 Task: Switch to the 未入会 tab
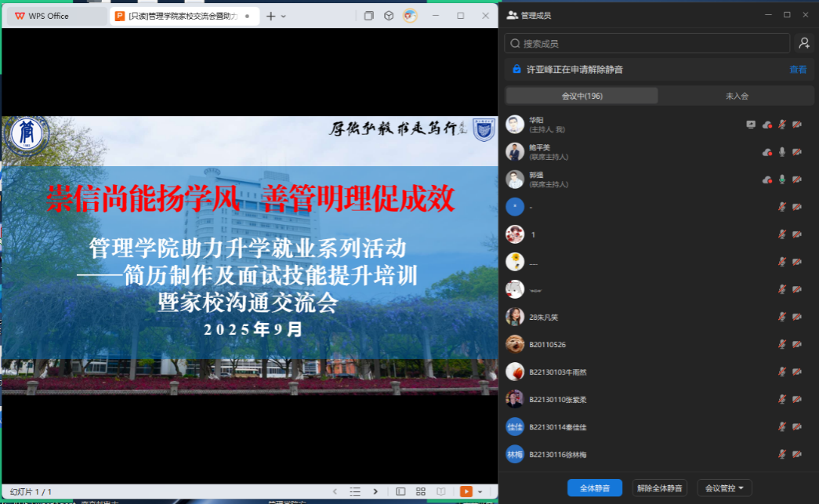[736, 96]
